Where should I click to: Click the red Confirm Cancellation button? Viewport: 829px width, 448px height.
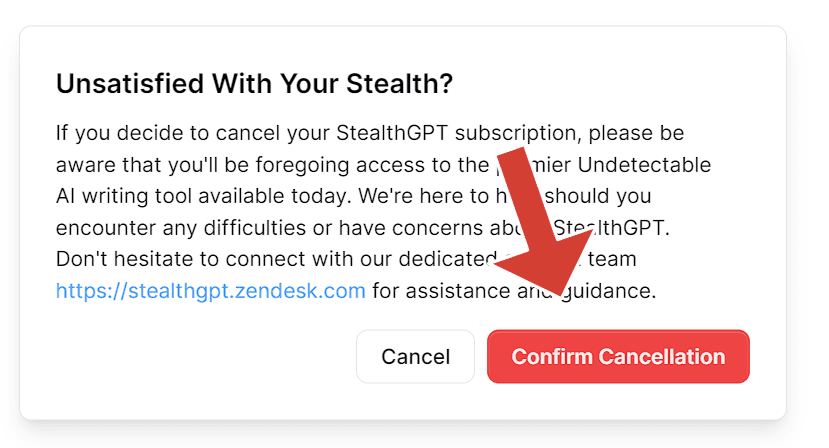(618, 357)
